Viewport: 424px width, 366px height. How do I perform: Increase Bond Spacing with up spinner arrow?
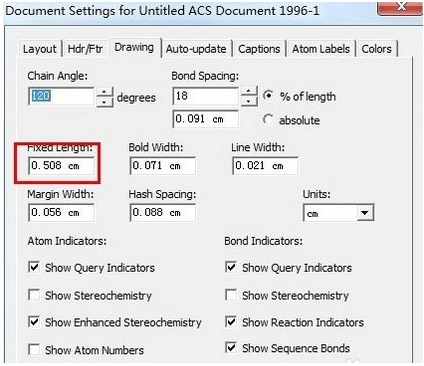(249, 91)
